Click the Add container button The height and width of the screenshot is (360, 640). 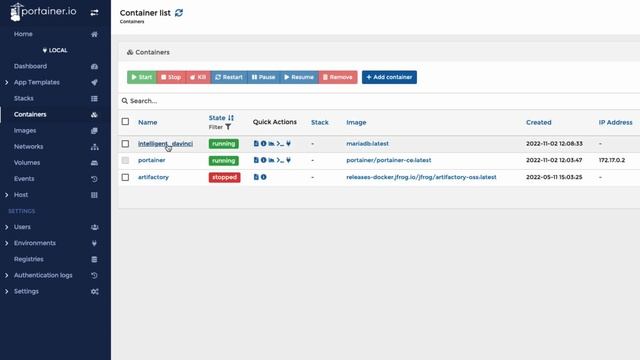point(389,77)
